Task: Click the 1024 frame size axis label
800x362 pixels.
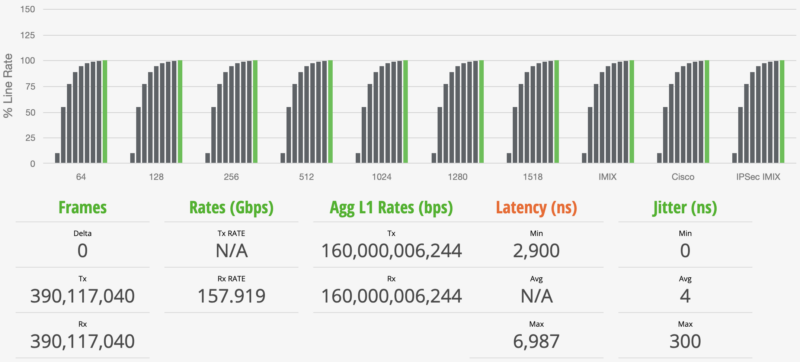Action: (x=382, y=178)
